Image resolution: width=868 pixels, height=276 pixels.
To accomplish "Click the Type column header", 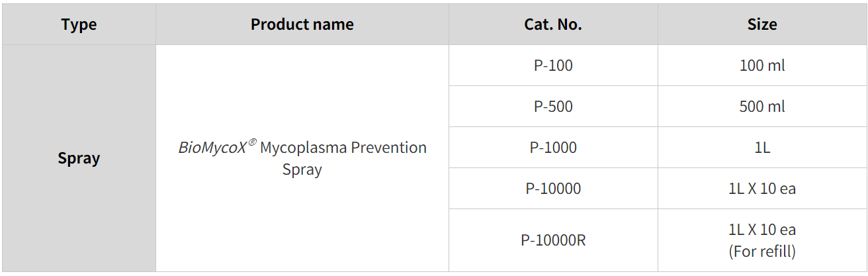I will 79,24.
